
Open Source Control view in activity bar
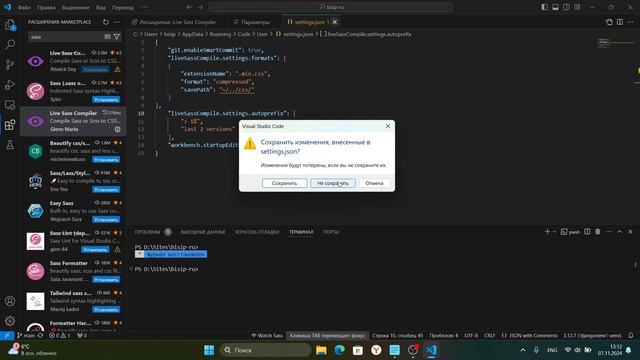10,64
